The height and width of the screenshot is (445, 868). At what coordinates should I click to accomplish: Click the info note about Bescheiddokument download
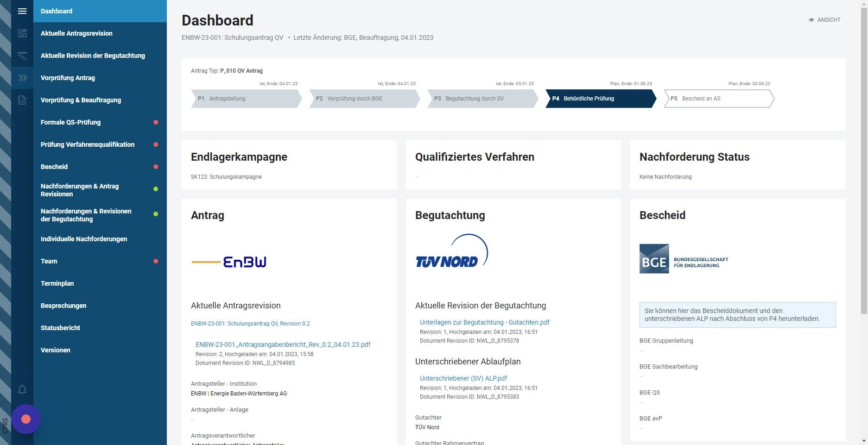coord(737,315)
